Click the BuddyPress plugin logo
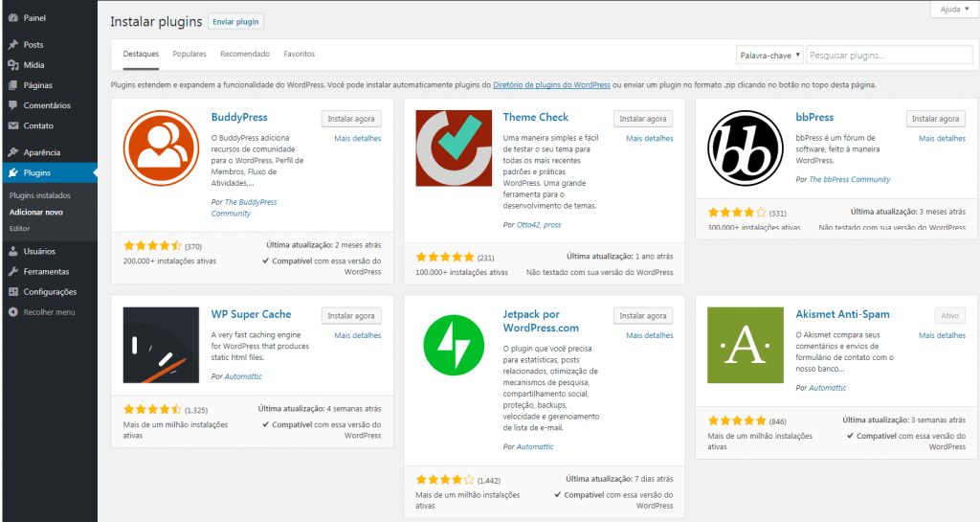Screen dimensions: 980x522 pos(161,148)
